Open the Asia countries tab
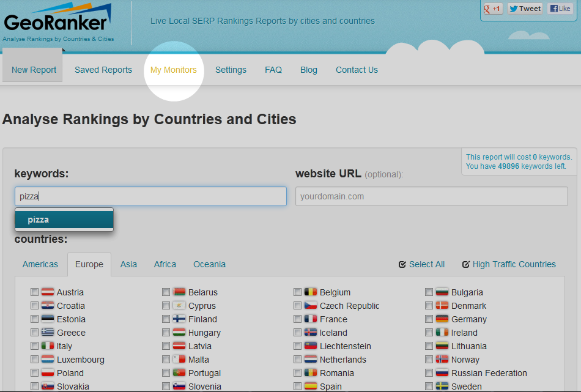The height and width of the screenshot is (392, 581). click(128, 264)
